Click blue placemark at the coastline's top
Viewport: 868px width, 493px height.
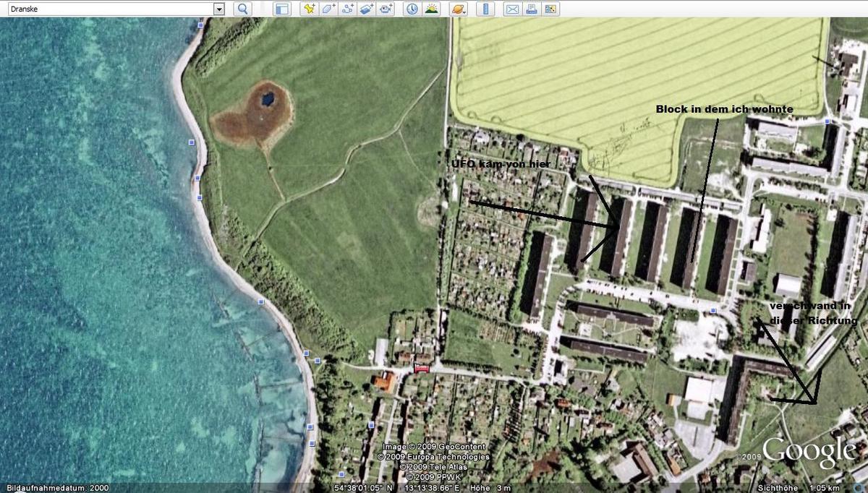point(200,25)
